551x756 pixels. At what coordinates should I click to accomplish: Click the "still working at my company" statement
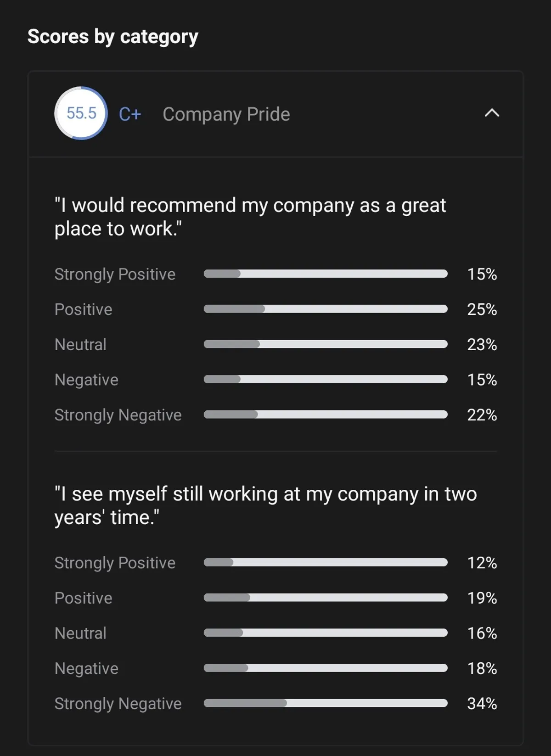[x=265, y=505]
